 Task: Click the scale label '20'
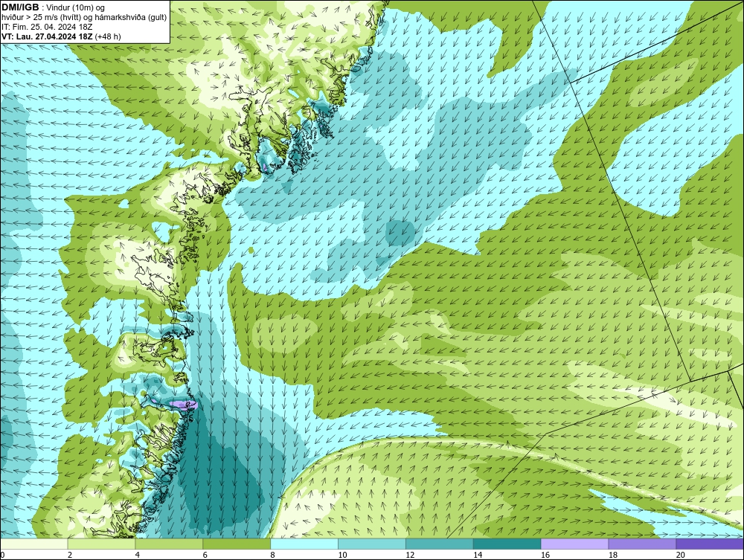pos(681,555)
